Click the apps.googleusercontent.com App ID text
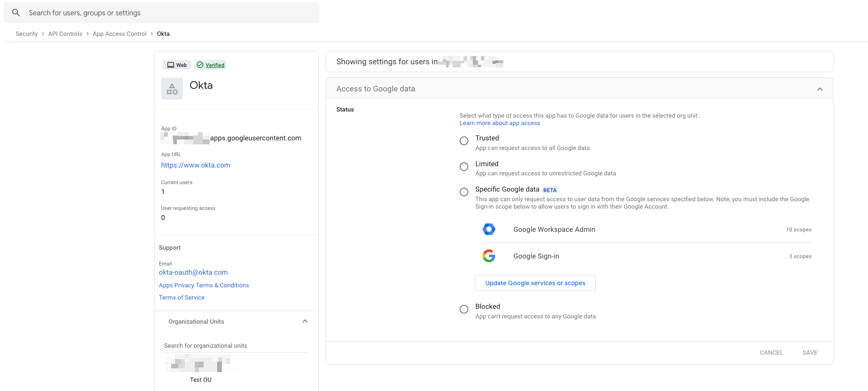Screen dimensions: 868x391 [x=256, y=138]
